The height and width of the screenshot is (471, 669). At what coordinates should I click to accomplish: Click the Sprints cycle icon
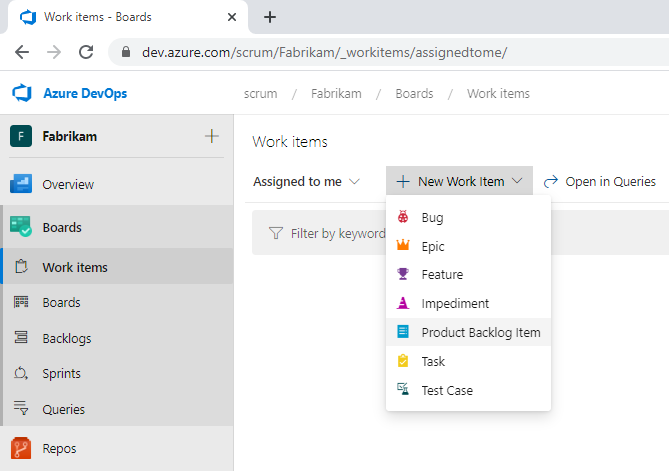[21, 373]
